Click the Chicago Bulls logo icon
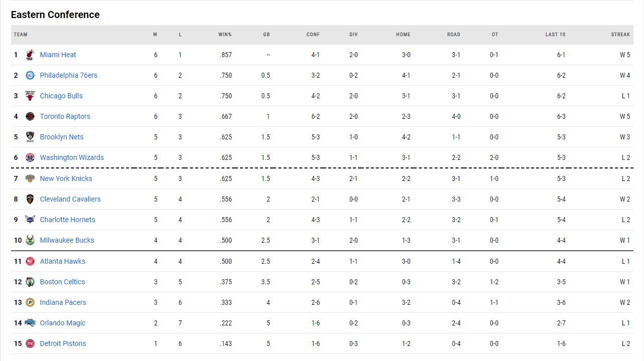The image size is (644, 361). pos(30,96)
